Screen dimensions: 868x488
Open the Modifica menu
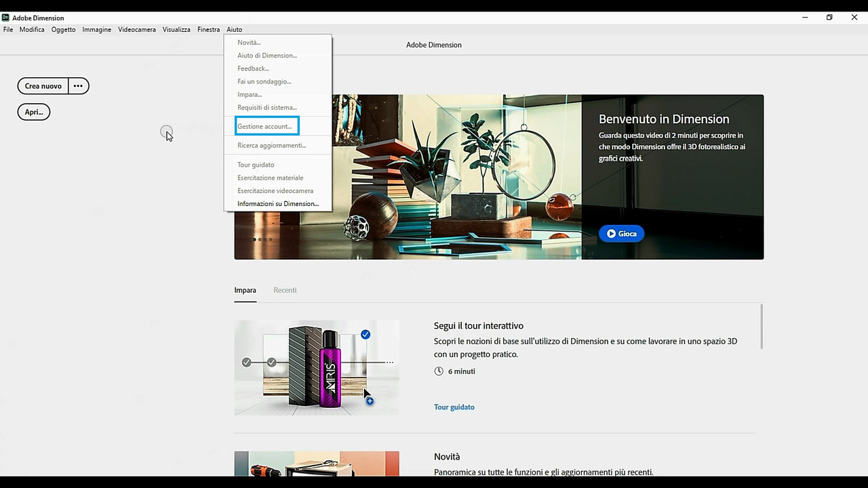32,30
